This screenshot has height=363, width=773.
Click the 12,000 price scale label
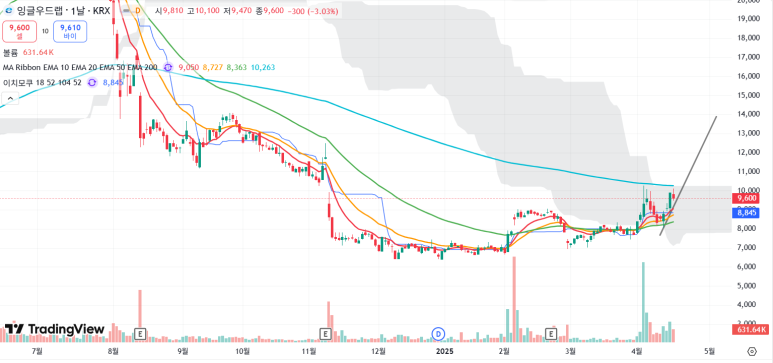(747, 152)
